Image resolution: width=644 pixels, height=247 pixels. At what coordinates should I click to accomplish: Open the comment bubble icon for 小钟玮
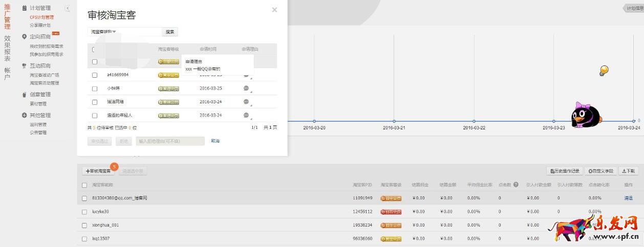coord(246,88)
